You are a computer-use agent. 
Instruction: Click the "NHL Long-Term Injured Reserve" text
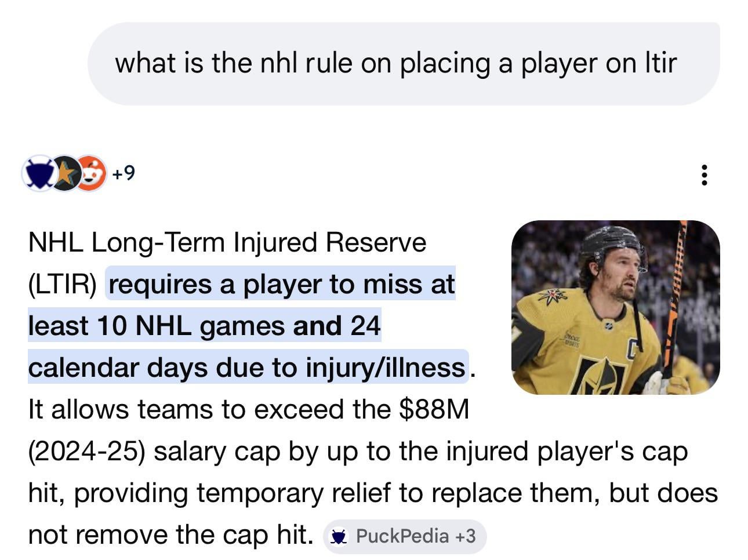[227, 242]
